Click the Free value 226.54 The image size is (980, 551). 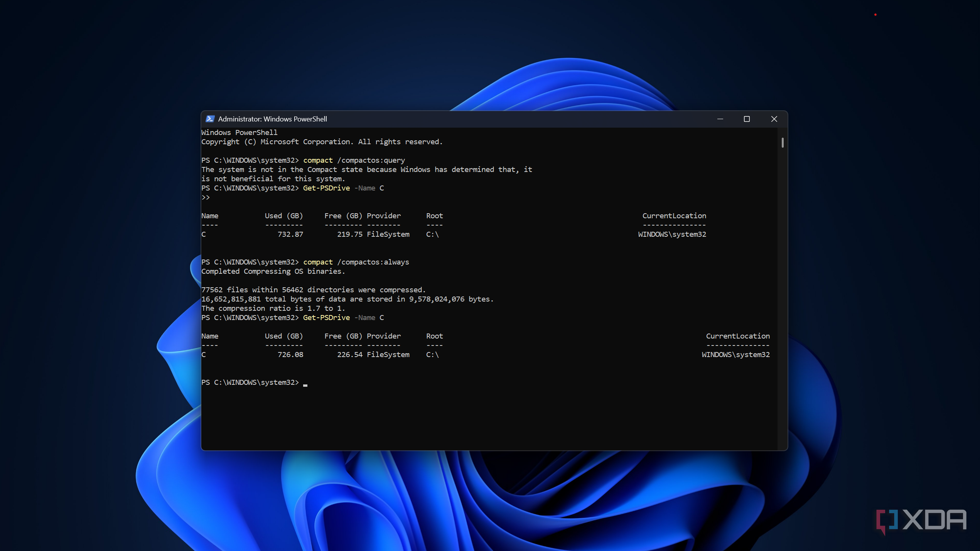(x=349, y=354)
